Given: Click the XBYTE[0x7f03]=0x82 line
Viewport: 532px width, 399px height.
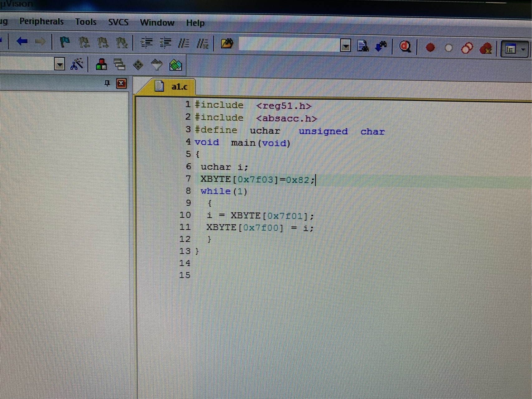Looking at the screenshot, I should pos(258,180).
